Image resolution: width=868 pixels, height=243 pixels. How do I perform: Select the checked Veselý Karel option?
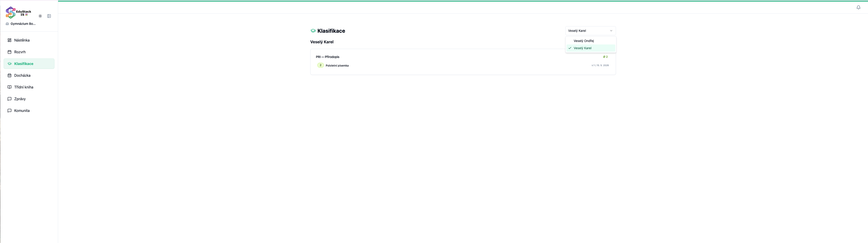tap(590, 48)
